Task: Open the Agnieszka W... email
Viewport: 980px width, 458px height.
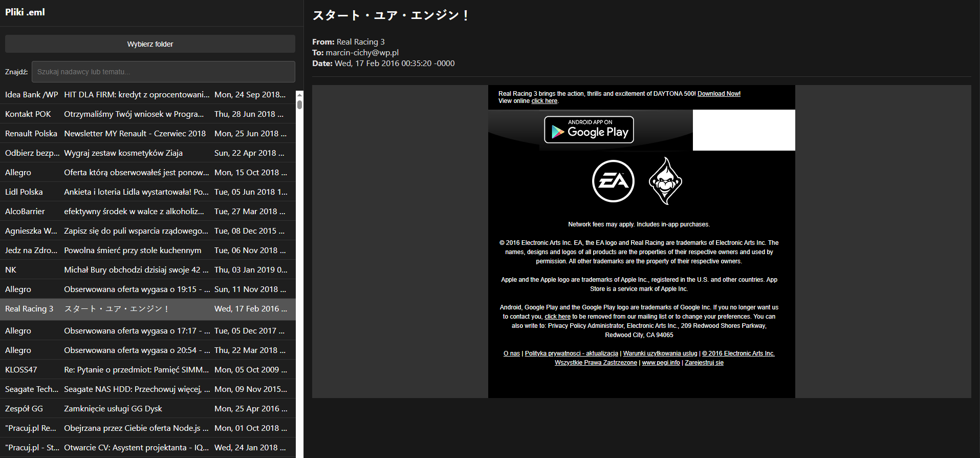Action: (148, 231)
